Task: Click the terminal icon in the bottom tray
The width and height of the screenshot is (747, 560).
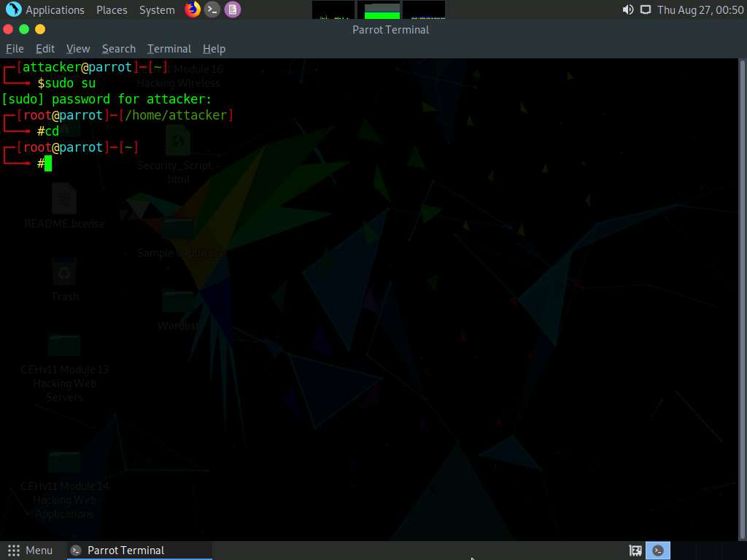Action: coord(657,550)
